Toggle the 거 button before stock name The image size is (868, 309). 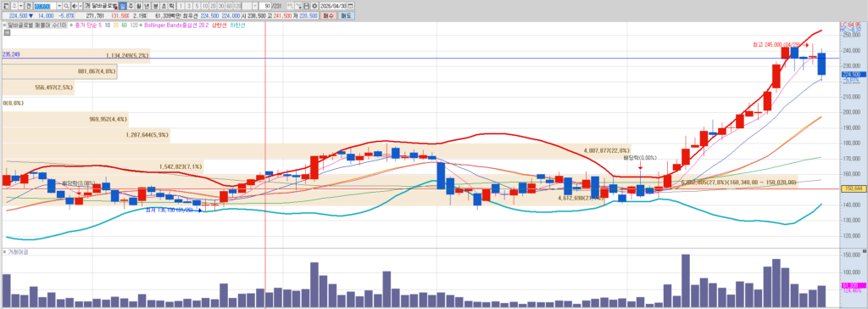[x=87, y=6]
